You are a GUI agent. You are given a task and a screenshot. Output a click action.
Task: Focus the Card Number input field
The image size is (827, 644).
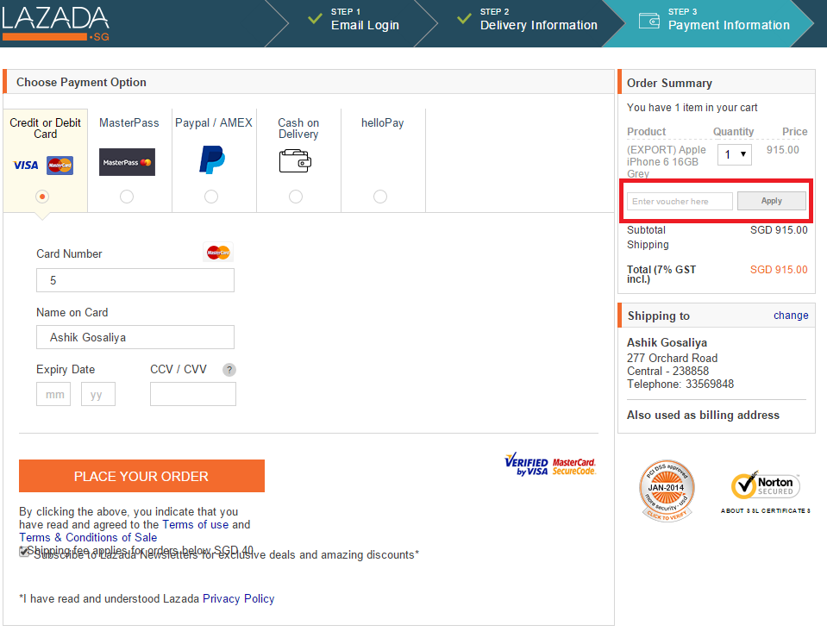[135, 280]
